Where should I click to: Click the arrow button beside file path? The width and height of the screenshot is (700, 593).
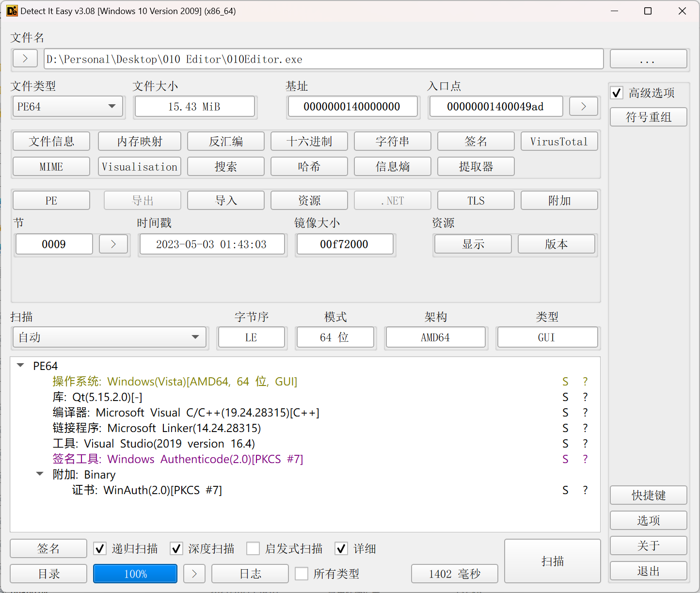[25, 59]
